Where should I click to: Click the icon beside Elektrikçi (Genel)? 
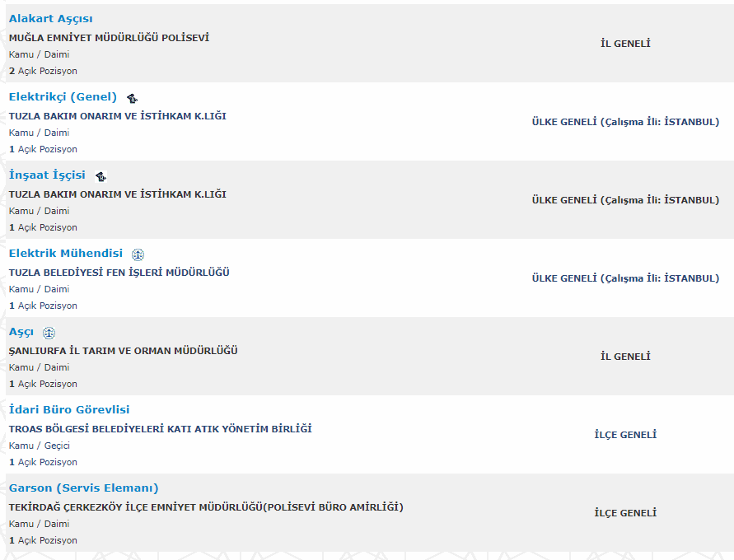(x=132, y=98)
